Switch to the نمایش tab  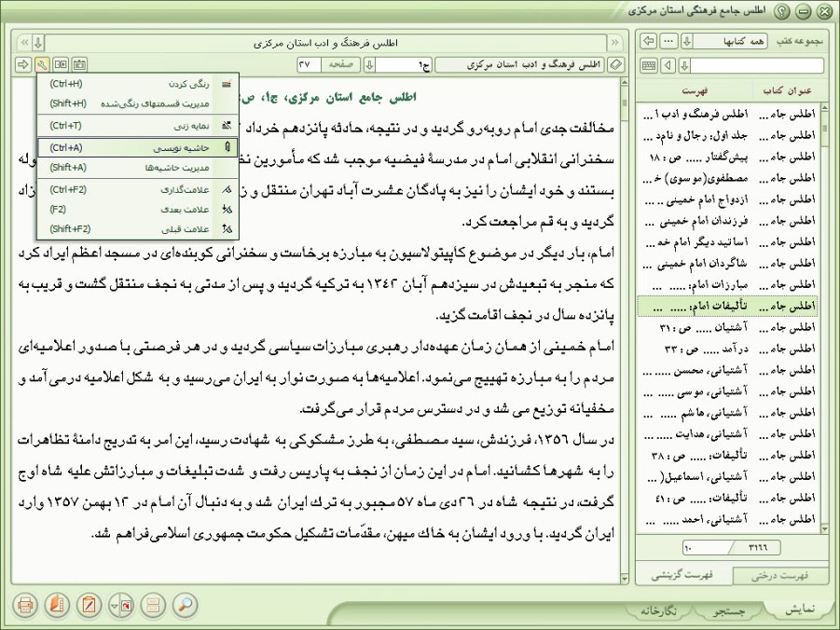(799, 609)
